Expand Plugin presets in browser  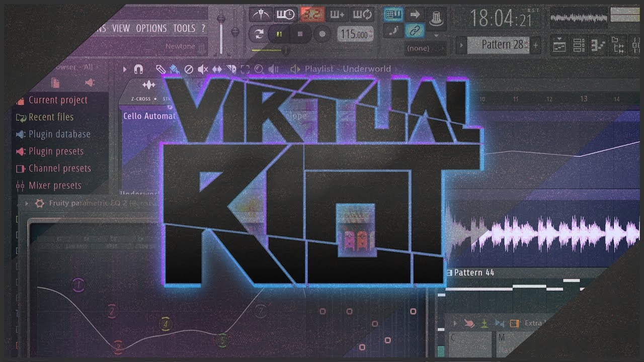56,151
